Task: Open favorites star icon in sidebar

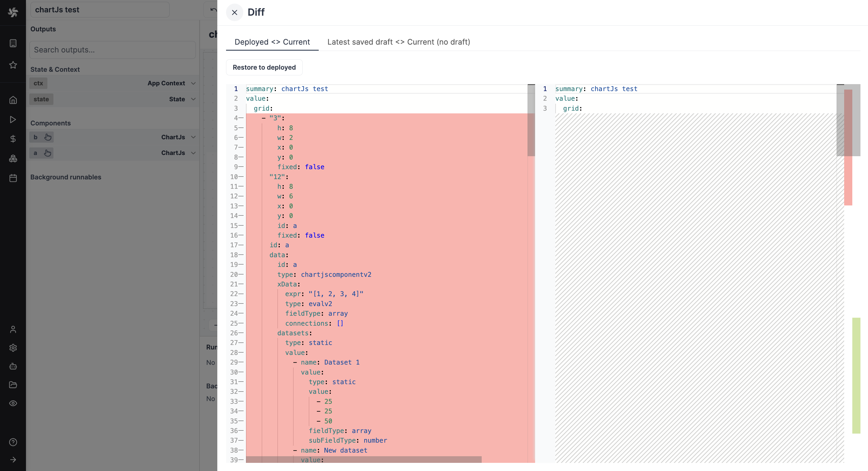Action: point(13,65)
